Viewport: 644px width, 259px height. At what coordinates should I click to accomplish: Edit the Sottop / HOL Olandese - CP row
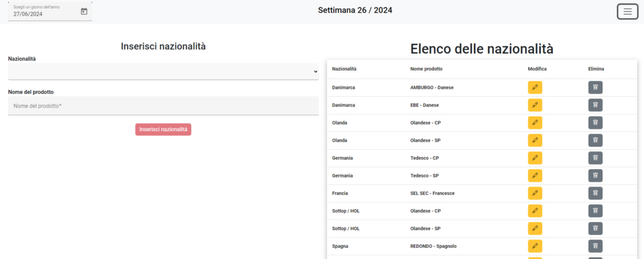point(535,211)
